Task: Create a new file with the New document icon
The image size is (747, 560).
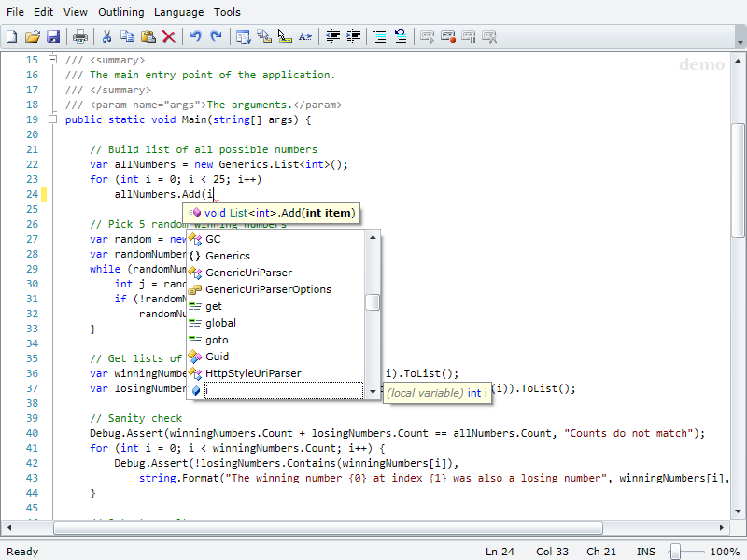Action: 11,36
